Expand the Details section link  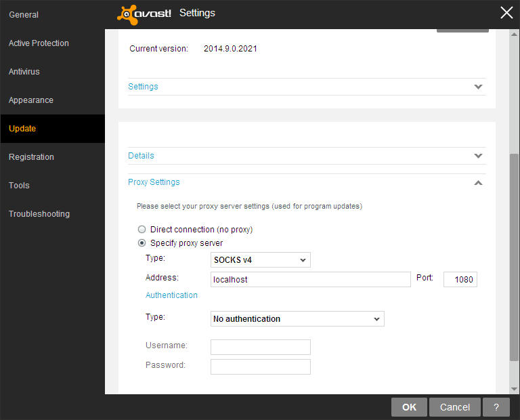tap(141, 156)
